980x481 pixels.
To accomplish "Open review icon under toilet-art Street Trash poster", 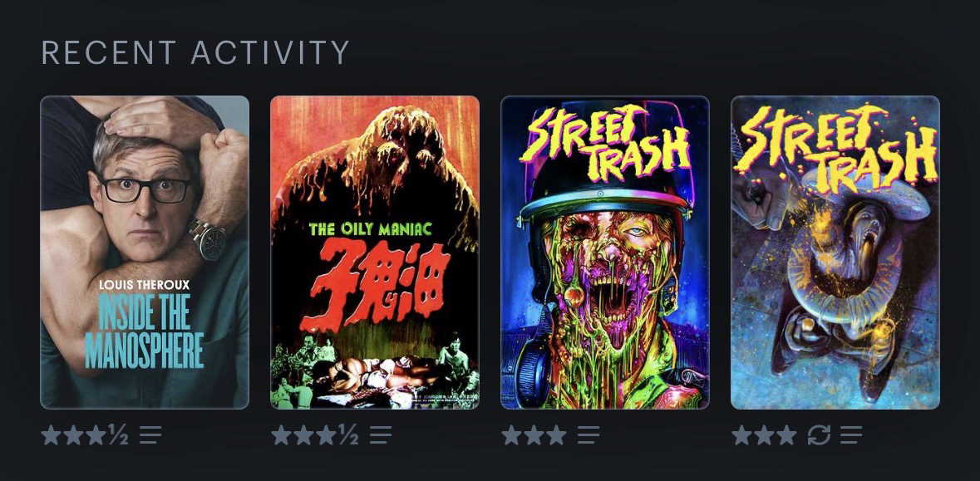I will (851, 434).
